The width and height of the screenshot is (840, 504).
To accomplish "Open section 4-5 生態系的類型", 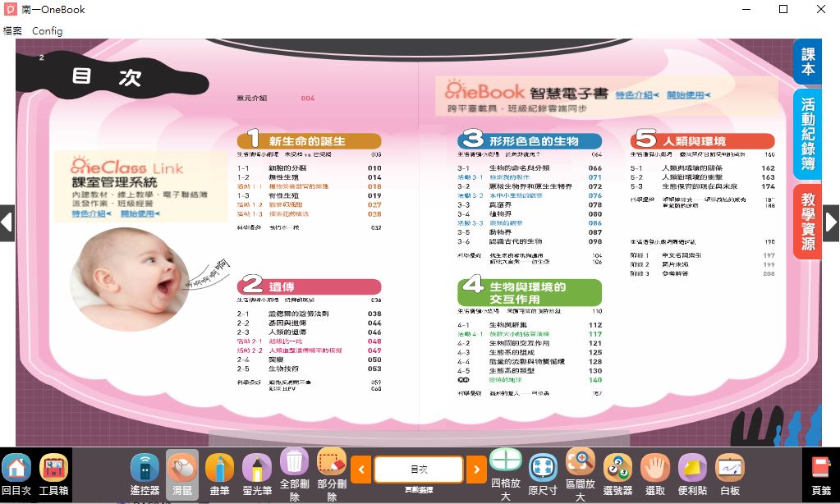I will pyautogui.click(x=530, y=371).
